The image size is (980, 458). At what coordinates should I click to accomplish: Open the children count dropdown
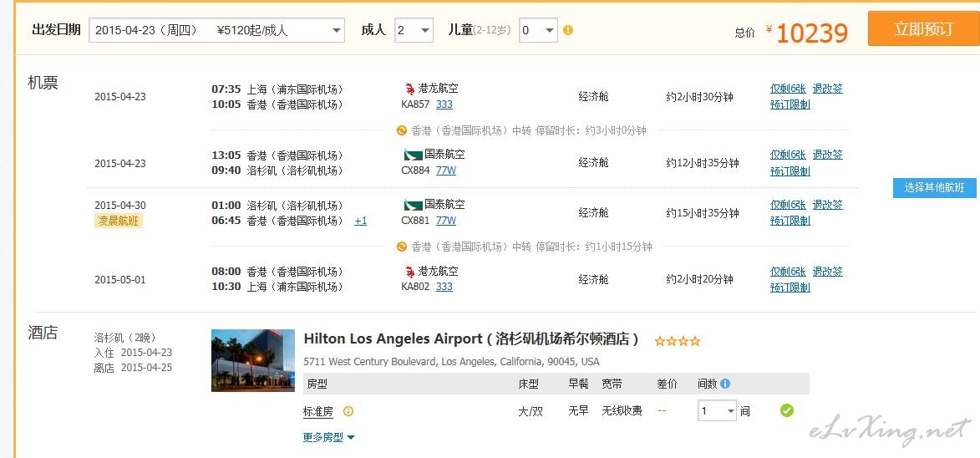point(538,30)
